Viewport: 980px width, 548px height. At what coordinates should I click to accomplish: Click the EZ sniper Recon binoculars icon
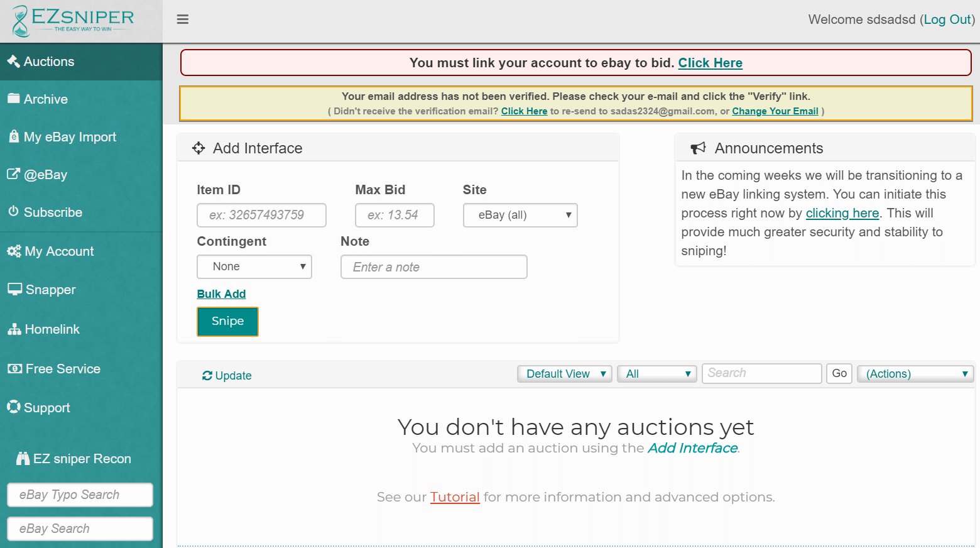pyautogui.click(x=23, y=458)
